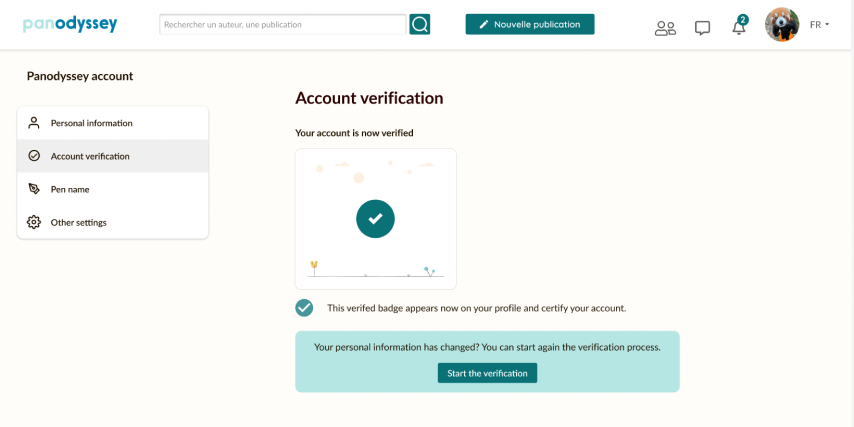
Task: Click the Personal information person icon
Action: (x=34, y=123)
